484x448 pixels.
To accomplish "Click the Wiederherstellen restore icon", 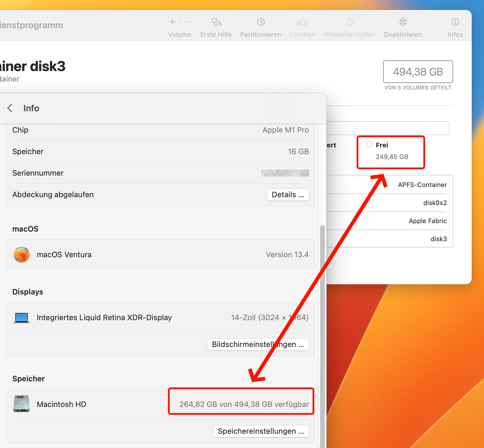I will [x=349, y=22].
